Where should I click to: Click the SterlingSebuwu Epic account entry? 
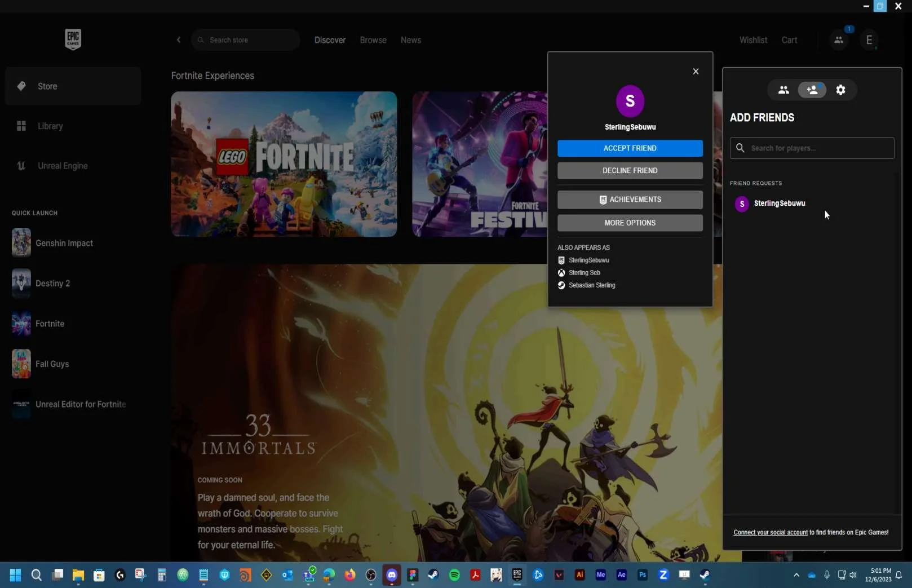[x=583, y=260]
